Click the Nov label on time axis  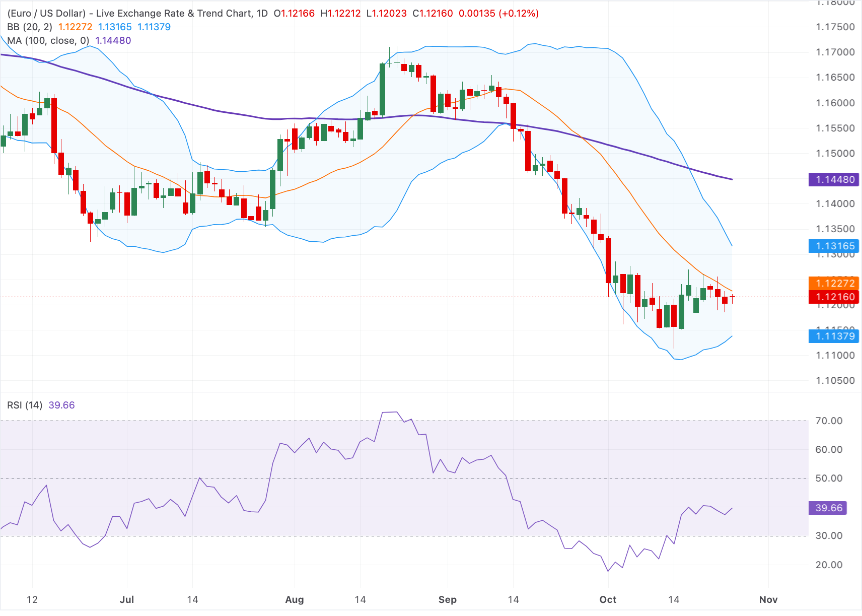[x=768, y=600]
